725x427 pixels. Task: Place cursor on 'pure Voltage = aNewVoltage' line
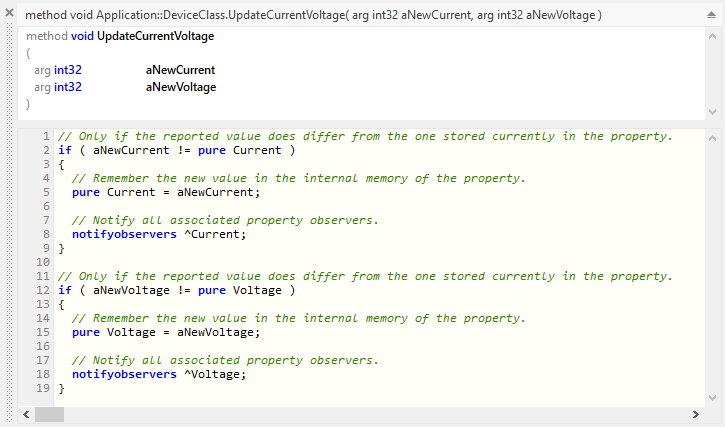click(x=165, y=332)
